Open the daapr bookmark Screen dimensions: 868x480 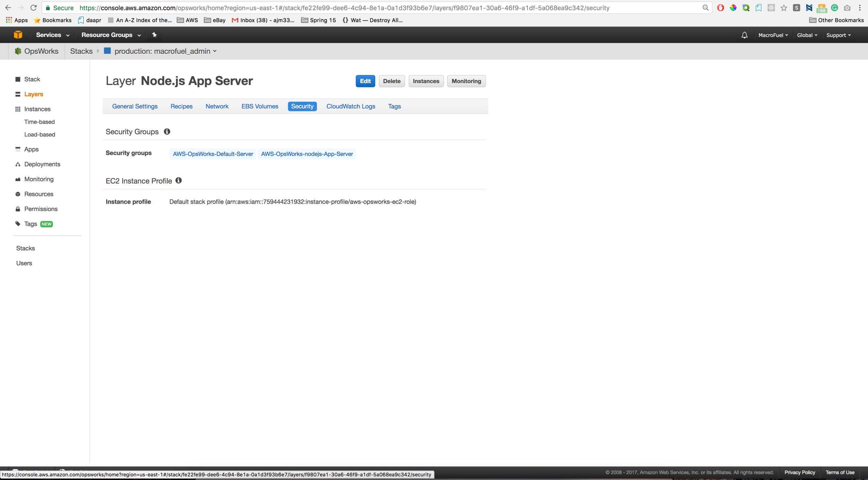[90, 20]
